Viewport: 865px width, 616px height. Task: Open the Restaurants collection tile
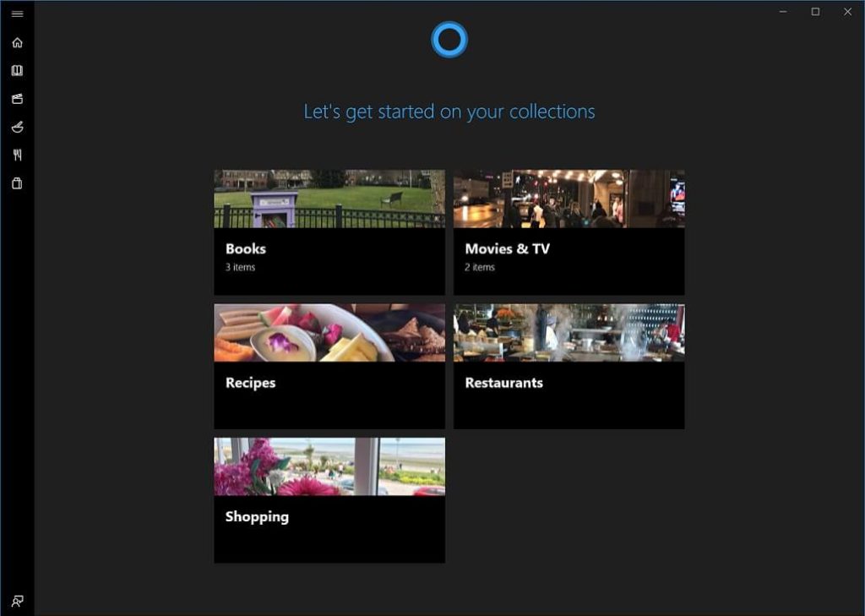[569, 365]
